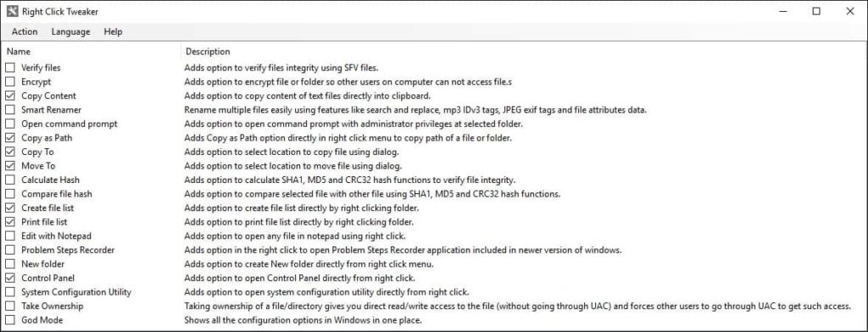
Task: Tick the God Mode checkbox
Action: click(x=10, y=320)
